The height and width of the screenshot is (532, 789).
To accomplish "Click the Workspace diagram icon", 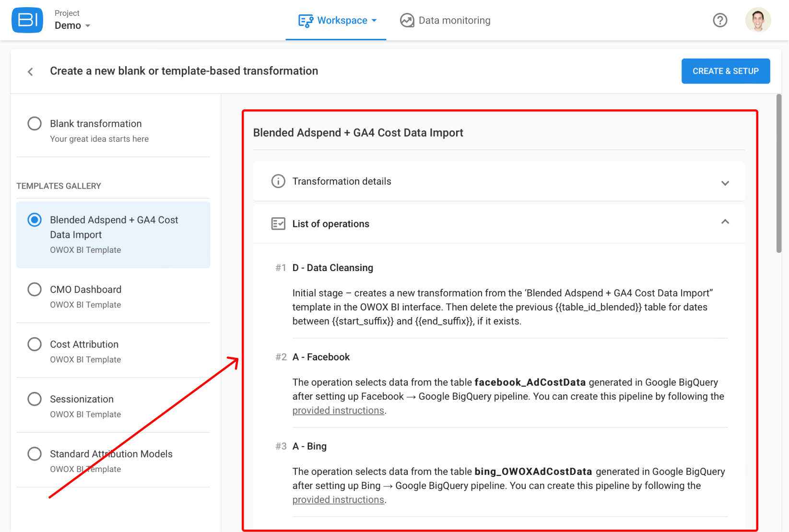I will tap(306, 21).
